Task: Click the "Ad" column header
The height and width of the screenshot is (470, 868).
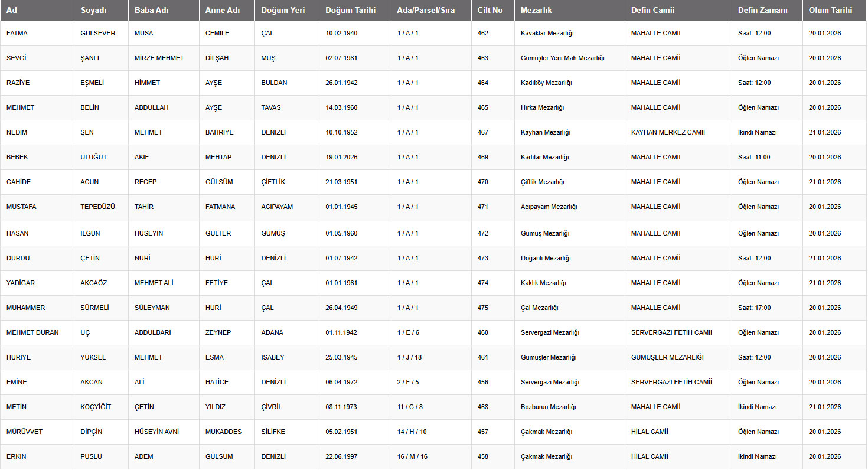Action: click(12, 10)
